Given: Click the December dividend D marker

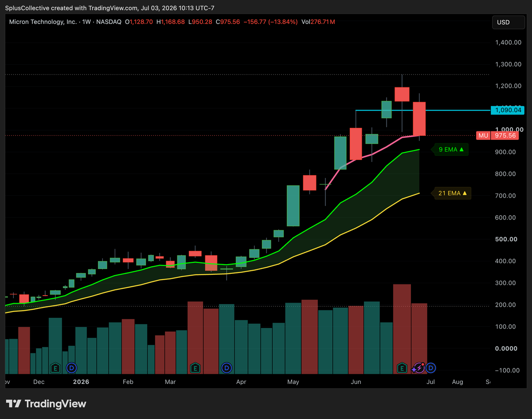Looking at the screenshot, I should point(71,368).
